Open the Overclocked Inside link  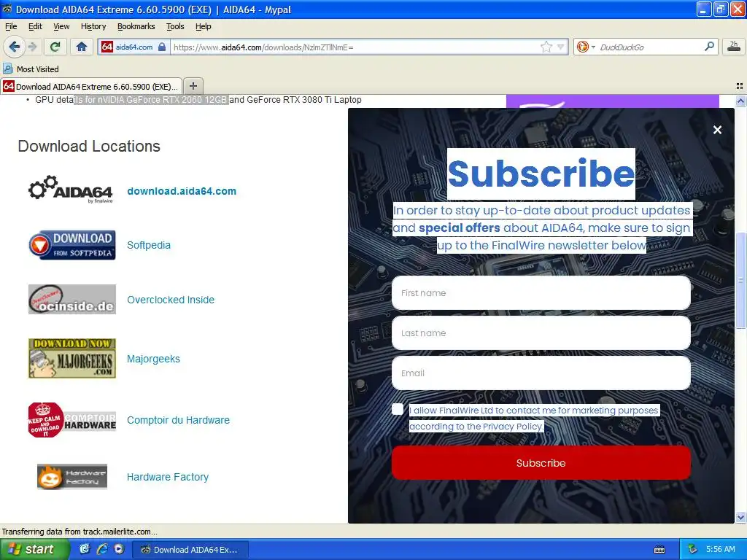point(171,300)
